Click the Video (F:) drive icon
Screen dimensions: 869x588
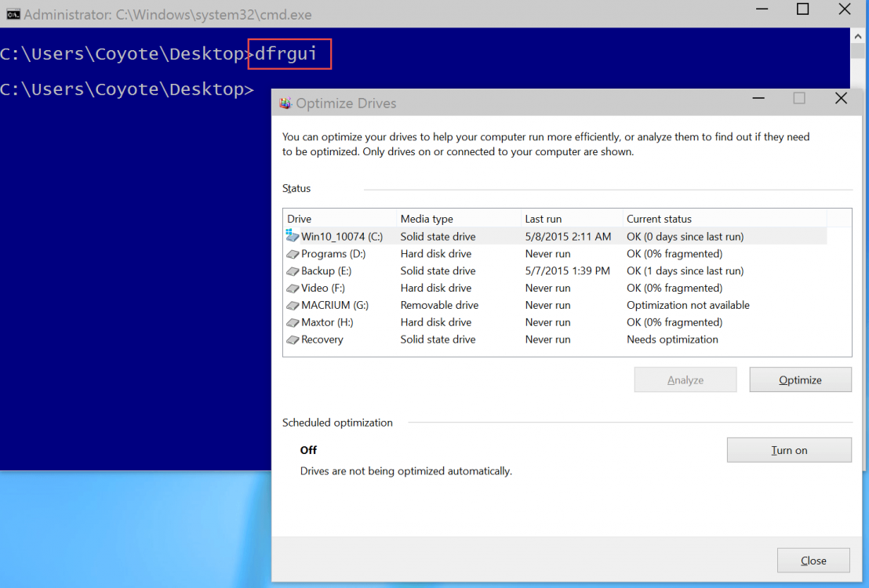293,289
